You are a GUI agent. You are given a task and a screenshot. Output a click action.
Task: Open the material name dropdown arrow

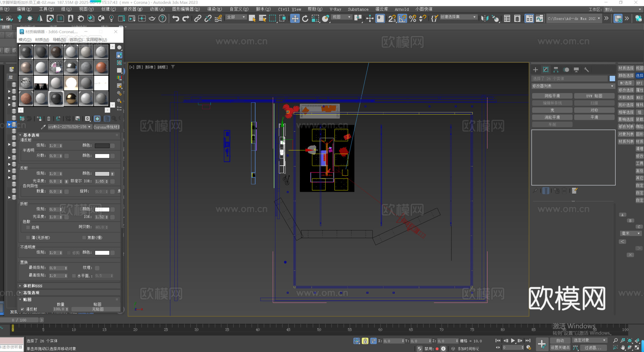click(x=89, y=127)
